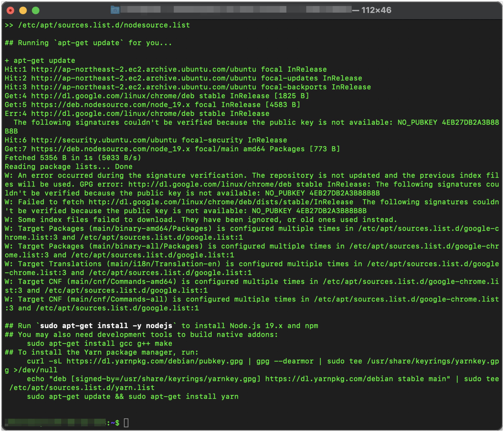The width and height of the screenshot is (504, 432).
Task: Click 'sudo apt-get install gcc g++ make' text
Action: point(100,343)
